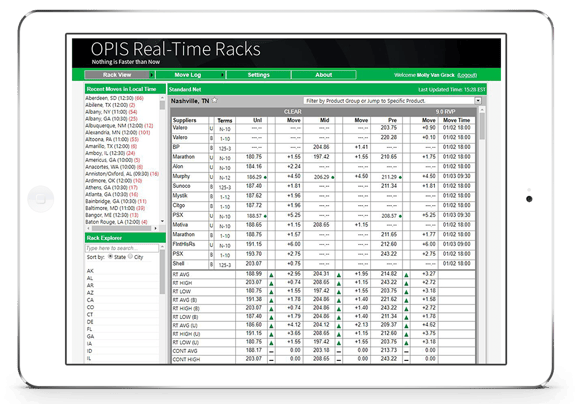Open Aberdeen, SD in recent moves
575x404 pixels.
[x=114, y=98]
